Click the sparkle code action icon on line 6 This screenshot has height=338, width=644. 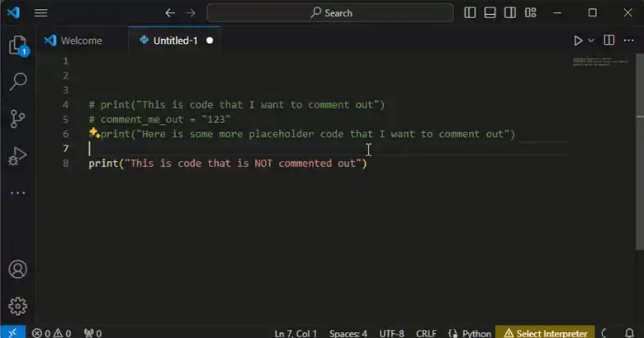(94, 133)
